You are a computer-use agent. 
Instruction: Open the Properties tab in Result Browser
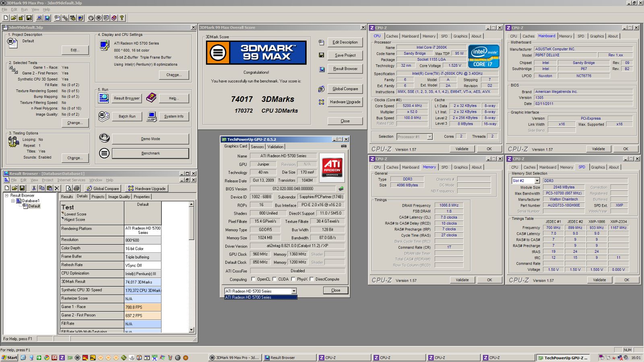[x=142, y=197]
